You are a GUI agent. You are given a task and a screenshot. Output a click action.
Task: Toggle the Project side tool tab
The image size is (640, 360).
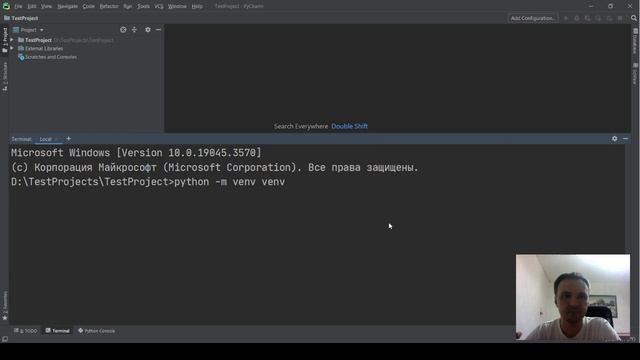point(4,40)
